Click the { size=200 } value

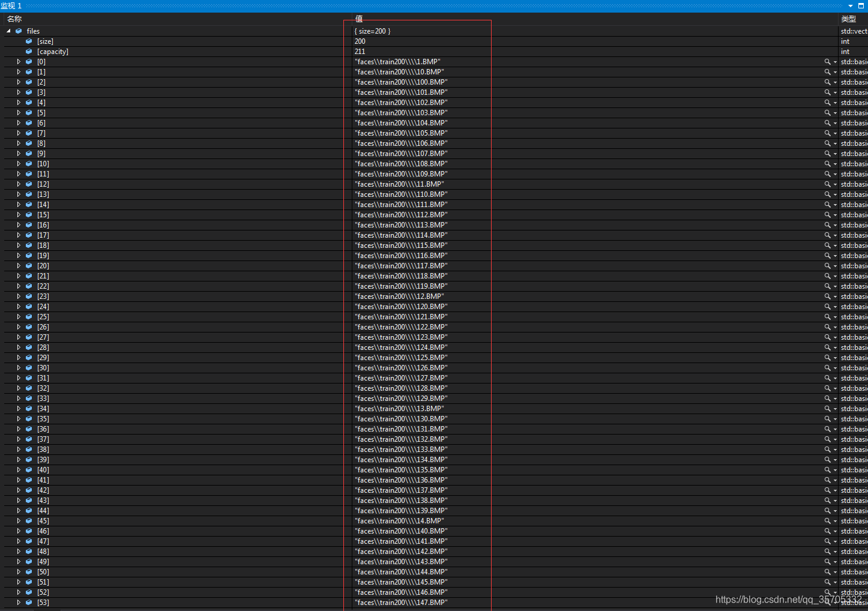372,31
